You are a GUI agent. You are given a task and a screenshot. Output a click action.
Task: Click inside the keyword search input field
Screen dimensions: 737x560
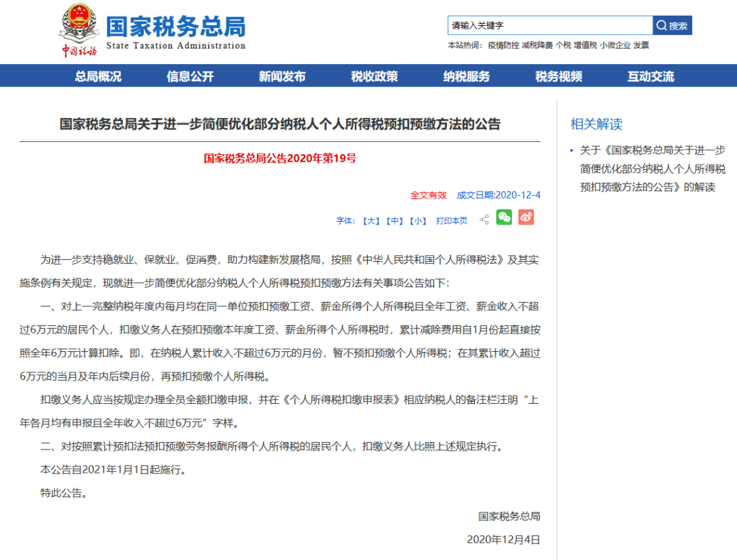(546, 25)
